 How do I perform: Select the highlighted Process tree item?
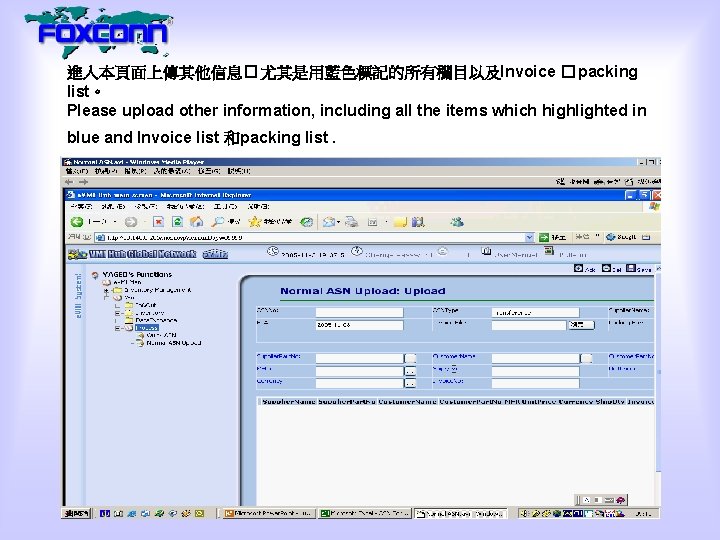click(147, 328)
